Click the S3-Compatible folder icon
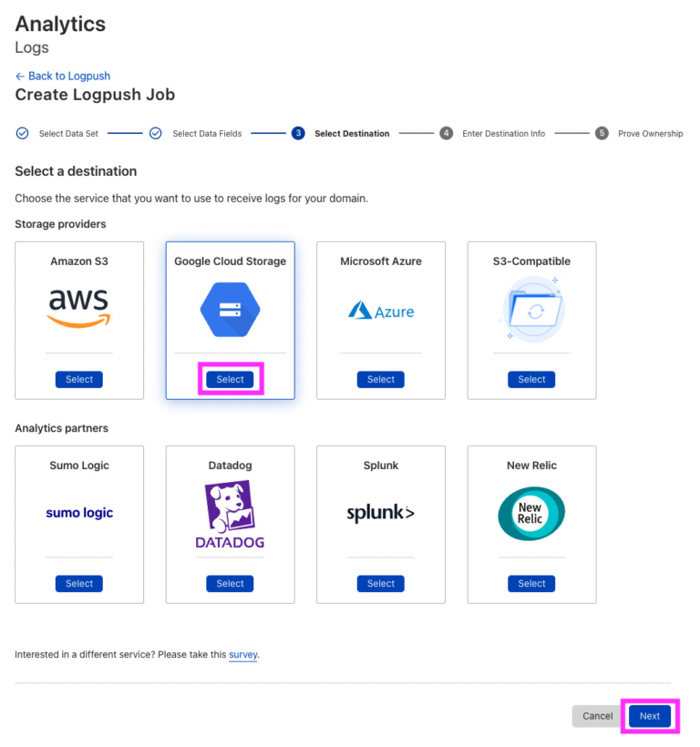 coord(531,310)
